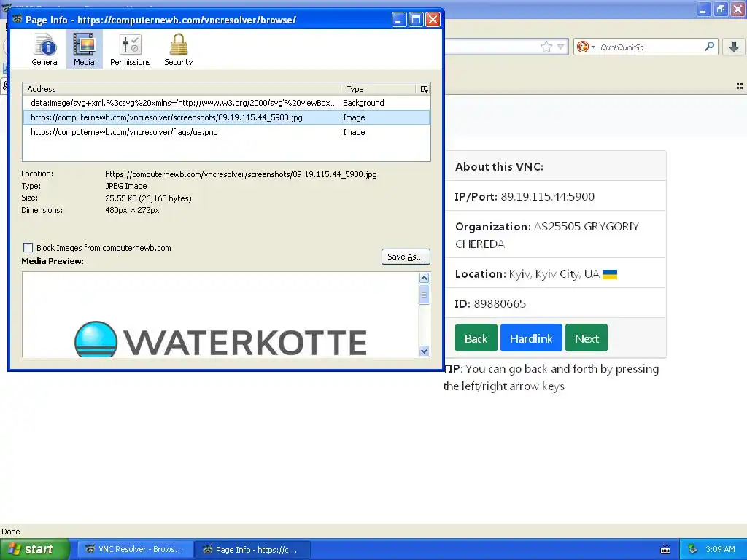Click the taskbar clock showing 3:09 AM
The image size is (747, 560).
coord(720,549)
